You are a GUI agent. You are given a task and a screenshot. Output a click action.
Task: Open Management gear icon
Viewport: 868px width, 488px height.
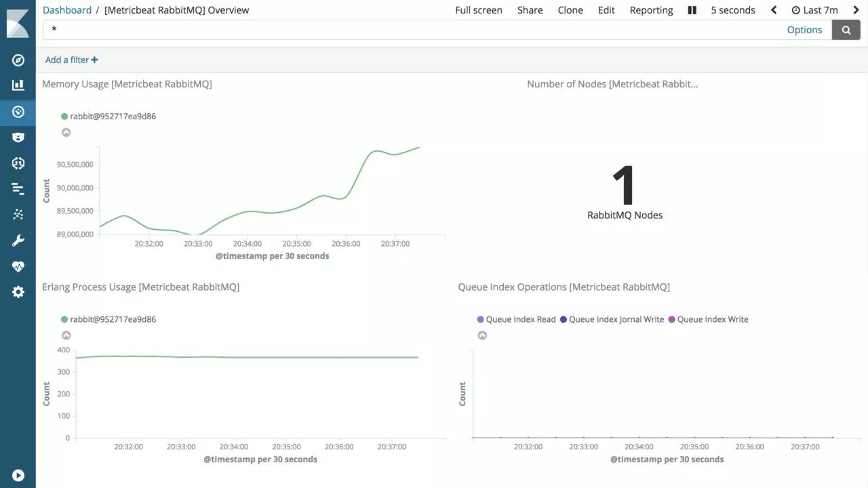pos(18,292)
